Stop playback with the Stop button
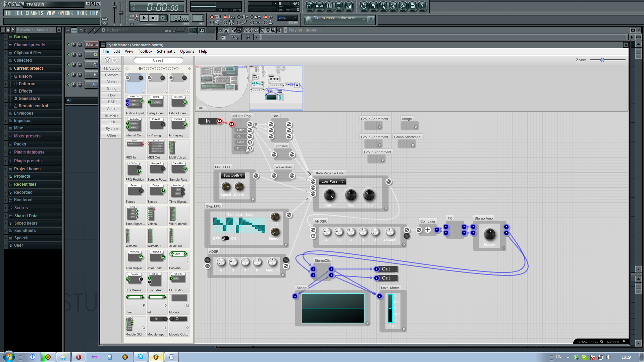 (x=153, y=18)
